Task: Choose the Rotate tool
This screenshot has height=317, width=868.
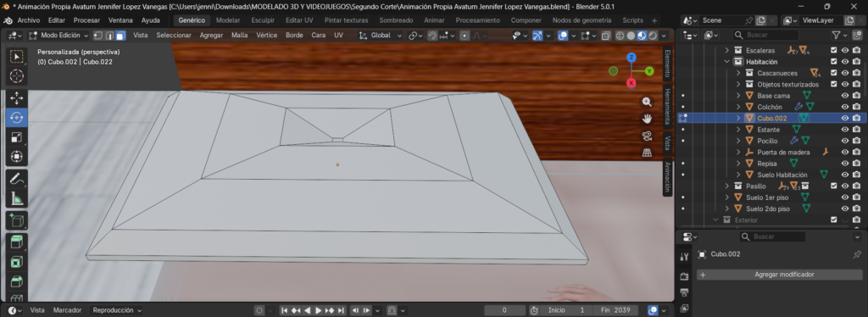Action: (x=17, y=117)
